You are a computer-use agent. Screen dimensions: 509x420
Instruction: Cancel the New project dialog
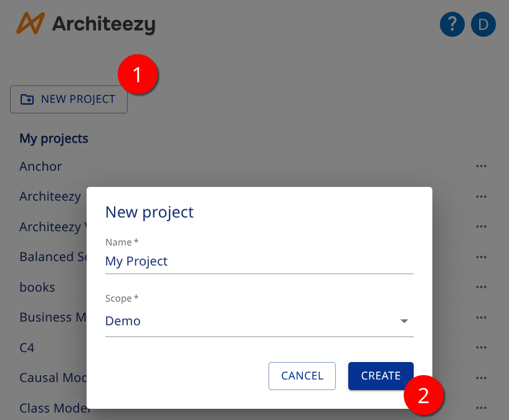(x=302, y=376)
